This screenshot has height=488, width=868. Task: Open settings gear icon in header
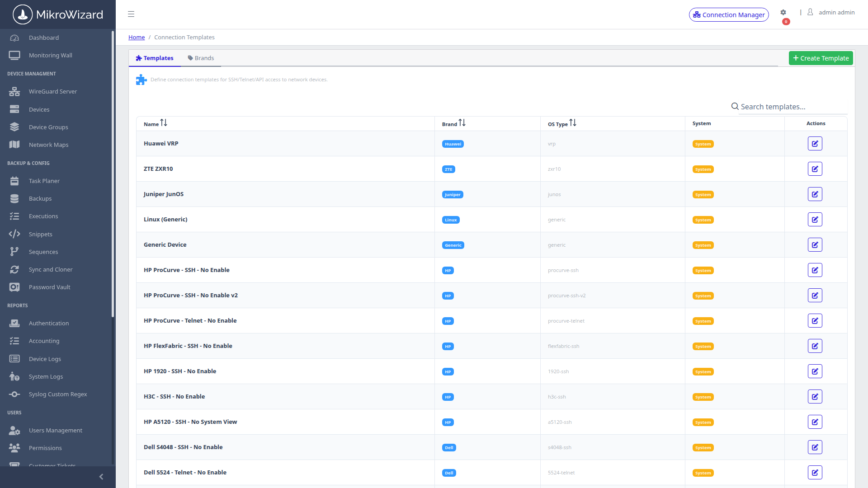click(x=783, y=13)
